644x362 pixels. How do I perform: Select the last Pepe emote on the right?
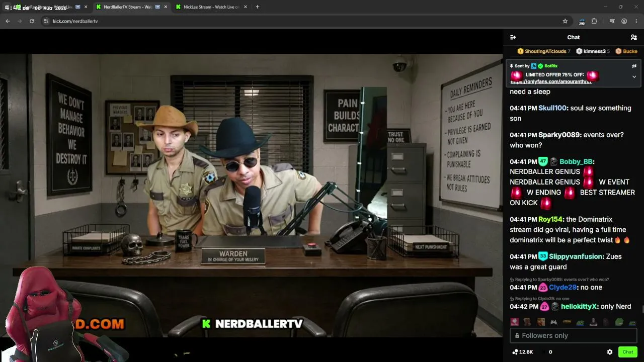coord(633,322)
